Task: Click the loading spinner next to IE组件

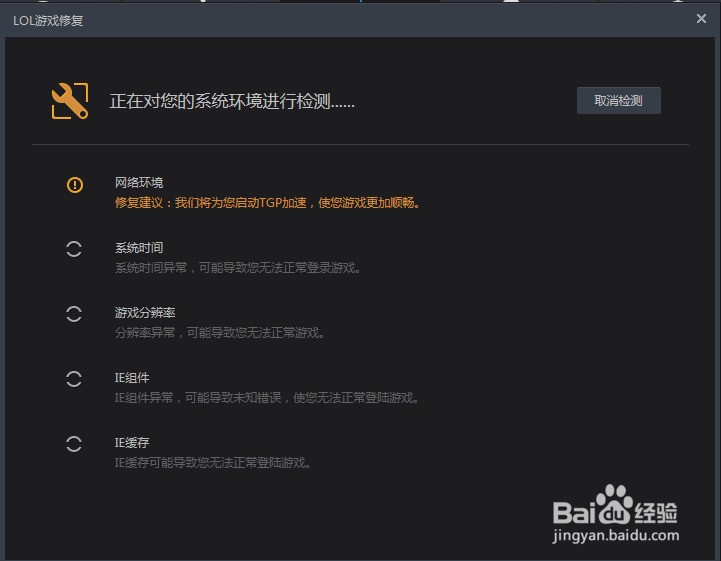Action: click(x=74, y=379)
